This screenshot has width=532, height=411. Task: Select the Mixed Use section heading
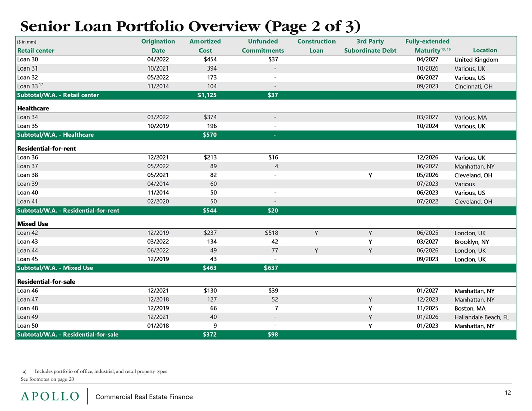[x=33, y=223]
